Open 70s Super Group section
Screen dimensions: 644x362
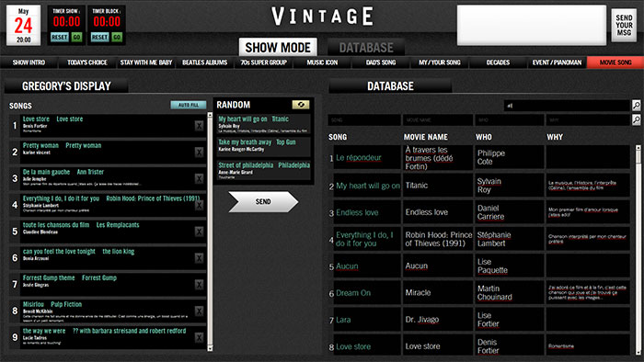click(x=263, y=62)
